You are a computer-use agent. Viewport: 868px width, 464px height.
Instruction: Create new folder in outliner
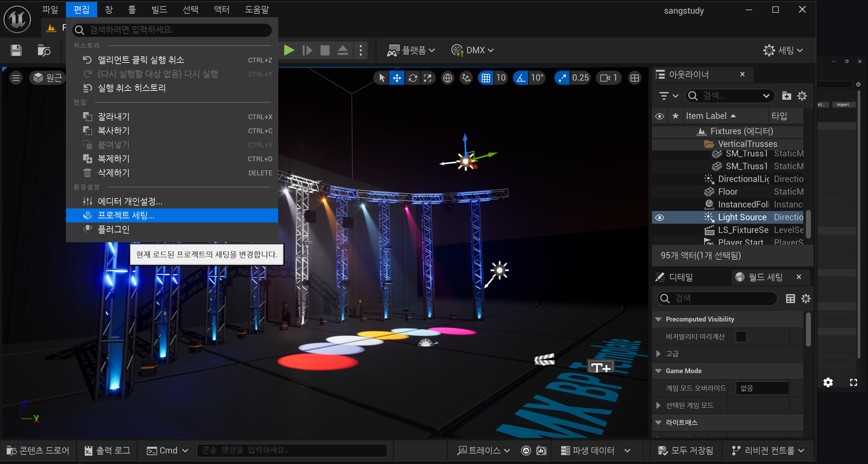tap(786, 96)
